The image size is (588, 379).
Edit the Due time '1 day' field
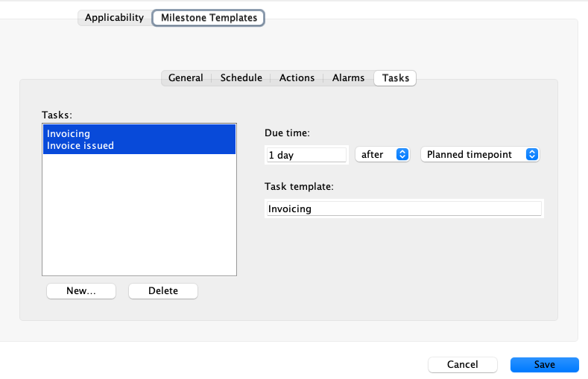point(306,155)
